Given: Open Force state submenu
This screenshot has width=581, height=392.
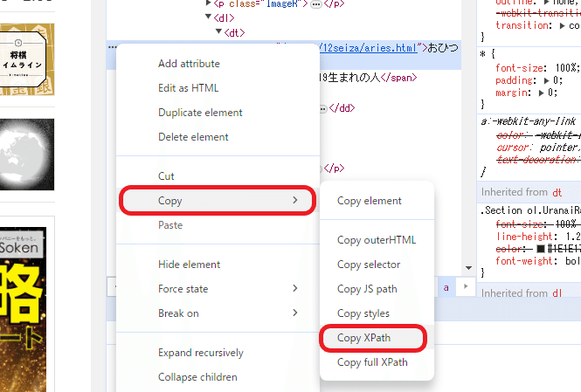Looking at the screenshot, I should pos(218,289).
